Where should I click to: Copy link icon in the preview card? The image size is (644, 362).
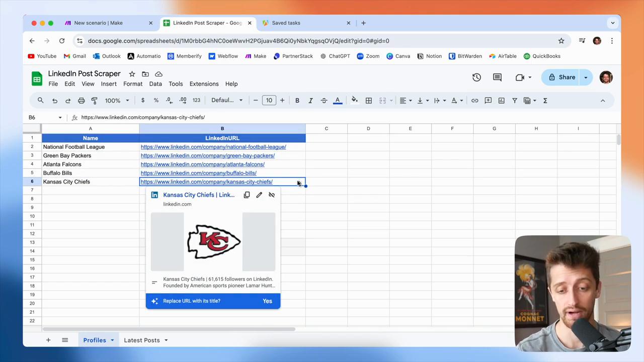click(247, 195)
